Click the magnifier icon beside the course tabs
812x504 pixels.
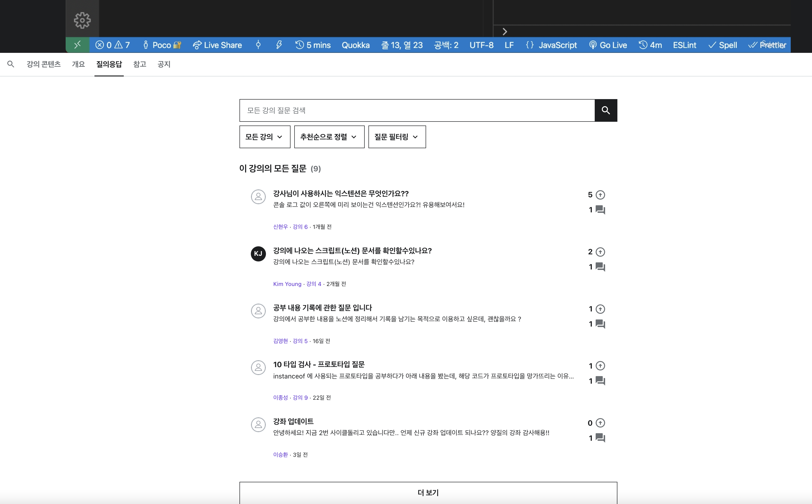coord(11,64)
